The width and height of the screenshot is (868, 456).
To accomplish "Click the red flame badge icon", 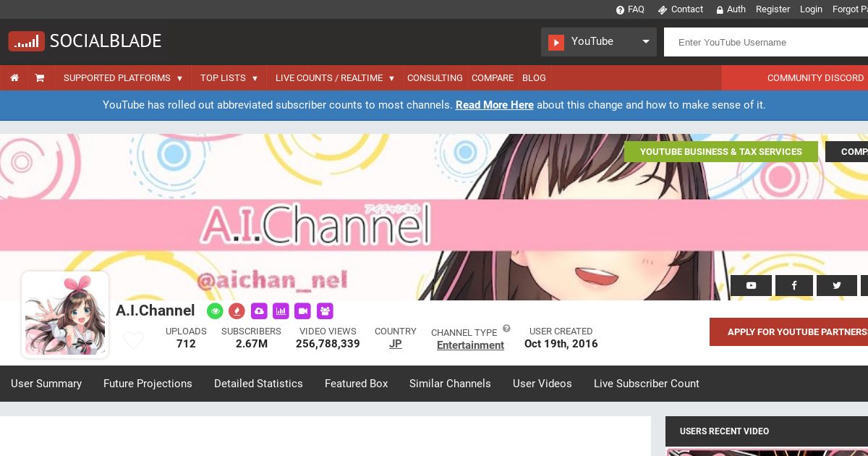I will [x=237, y=311].
